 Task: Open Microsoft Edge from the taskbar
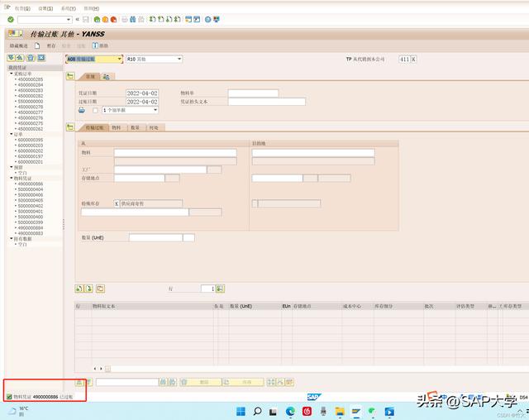coord(290,411)
